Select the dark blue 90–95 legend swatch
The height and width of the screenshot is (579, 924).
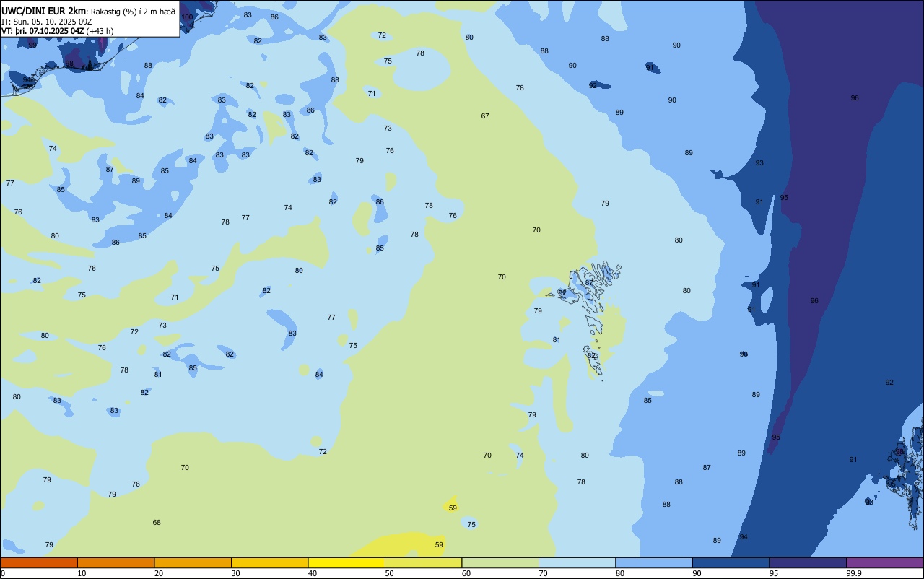pos(731,562)
